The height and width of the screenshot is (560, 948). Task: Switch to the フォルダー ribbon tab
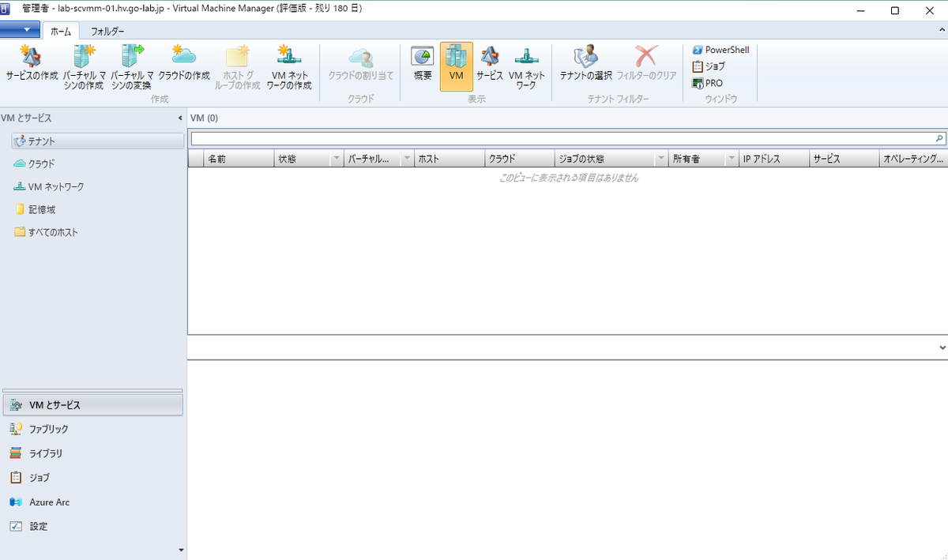point(107,31)
